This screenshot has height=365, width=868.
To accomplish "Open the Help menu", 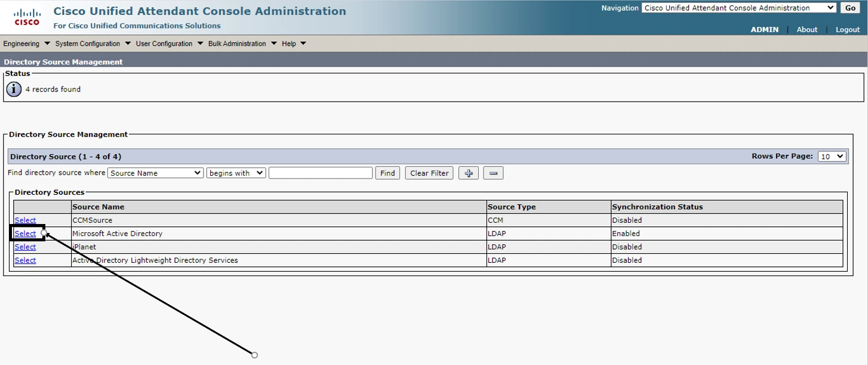I will pyautogui.click(x=294, y=44).
